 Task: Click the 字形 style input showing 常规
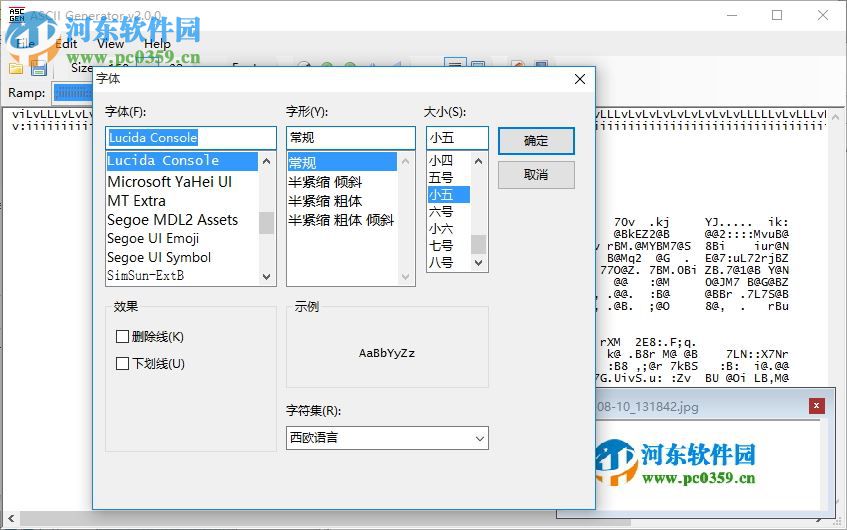point(351,138)
